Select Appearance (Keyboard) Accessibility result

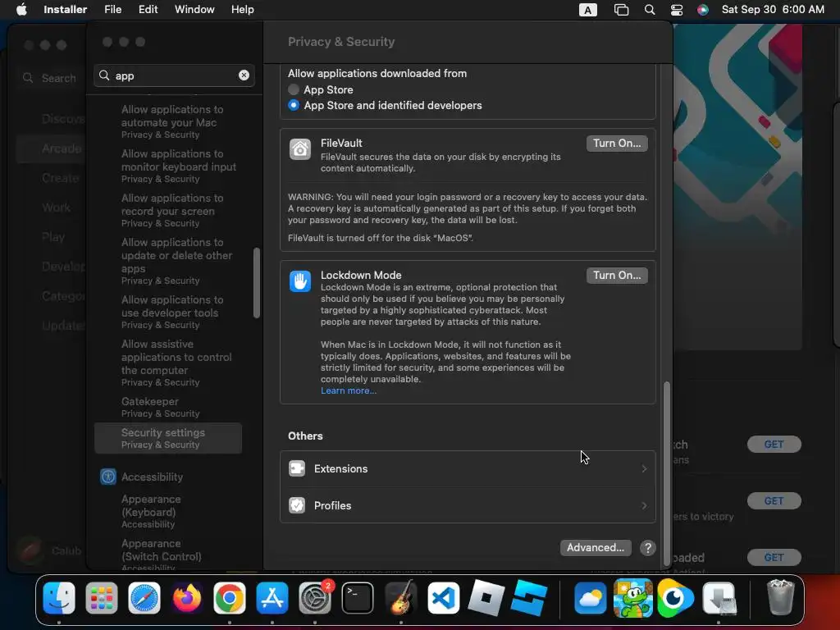[169, 511]
